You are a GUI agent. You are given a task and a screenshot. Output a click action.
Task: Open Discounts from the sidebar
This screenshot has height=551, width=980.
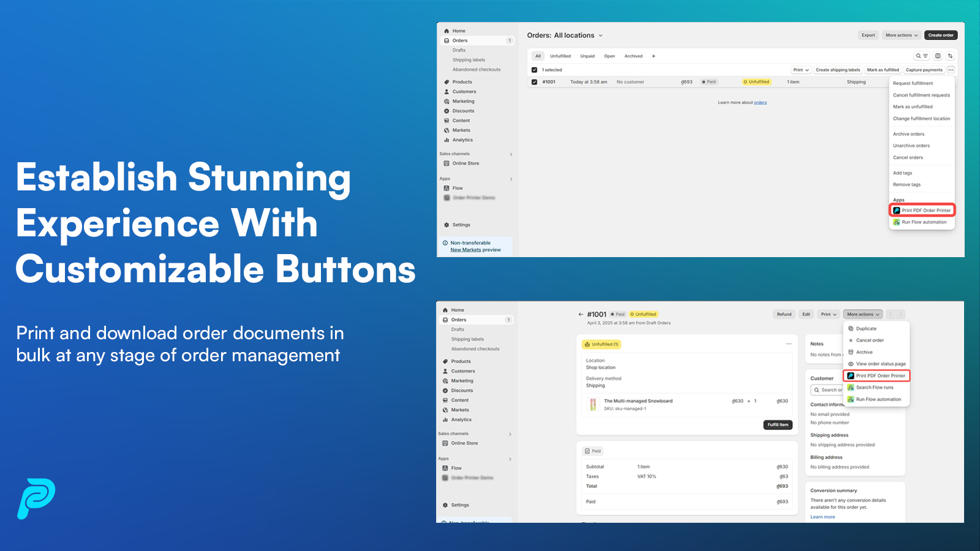pos(463,111)
